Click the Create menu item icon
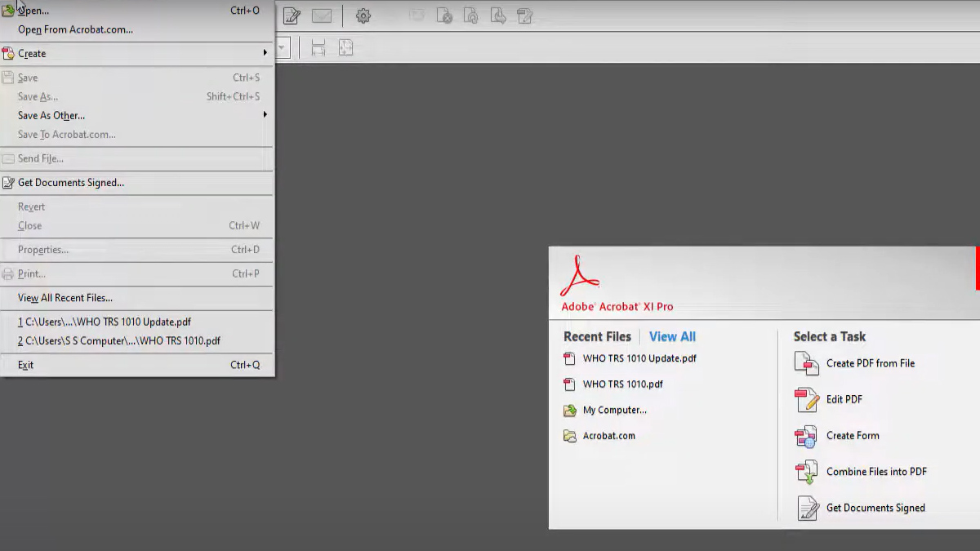This screenshot has width=980, height=551. [x=8, y=54]
